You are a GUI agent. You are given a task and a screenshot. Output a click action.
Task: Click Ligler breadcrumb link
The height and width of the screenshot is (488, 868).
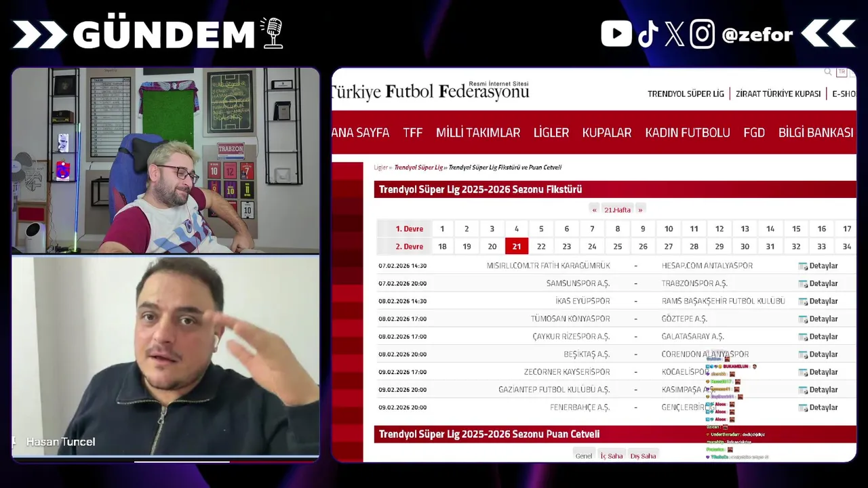tap(380, 167)
